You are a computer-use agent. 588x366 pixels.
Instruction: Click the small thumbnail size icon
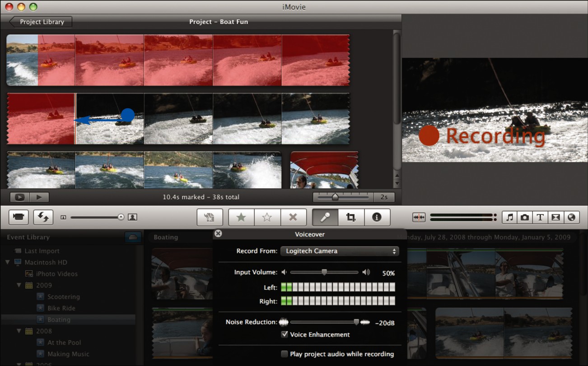pos(63,217)
